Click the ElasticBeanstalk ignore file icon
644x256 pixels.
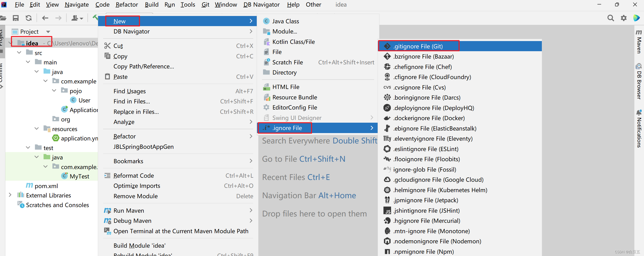[x=387, y=129]
